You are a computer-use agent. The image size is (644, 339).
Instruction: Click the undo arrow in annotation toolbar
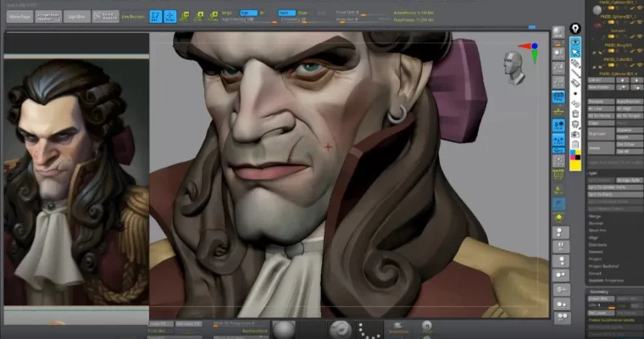(575, 104)
